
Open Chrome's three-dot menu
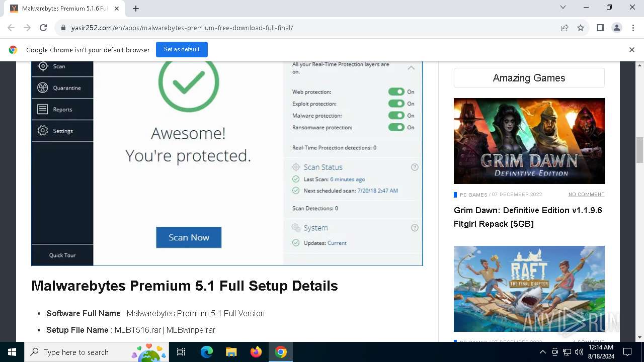632,28
